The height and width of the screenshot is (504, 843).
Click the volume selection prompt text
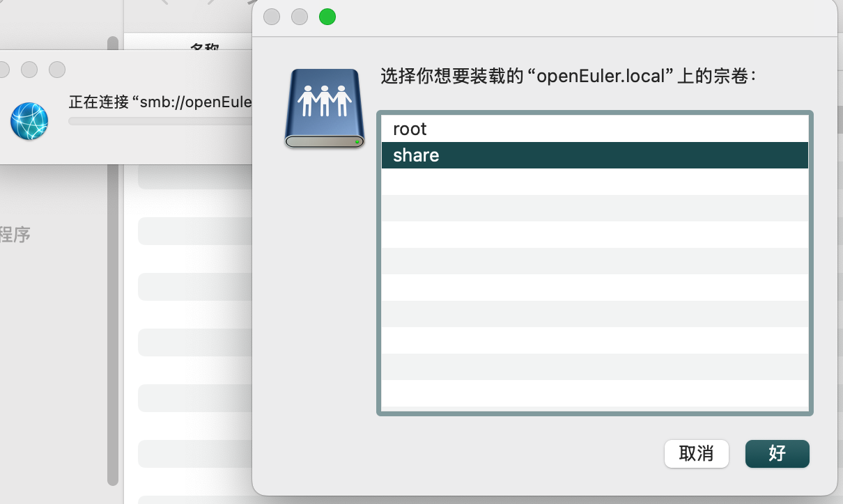pos(569,76)
